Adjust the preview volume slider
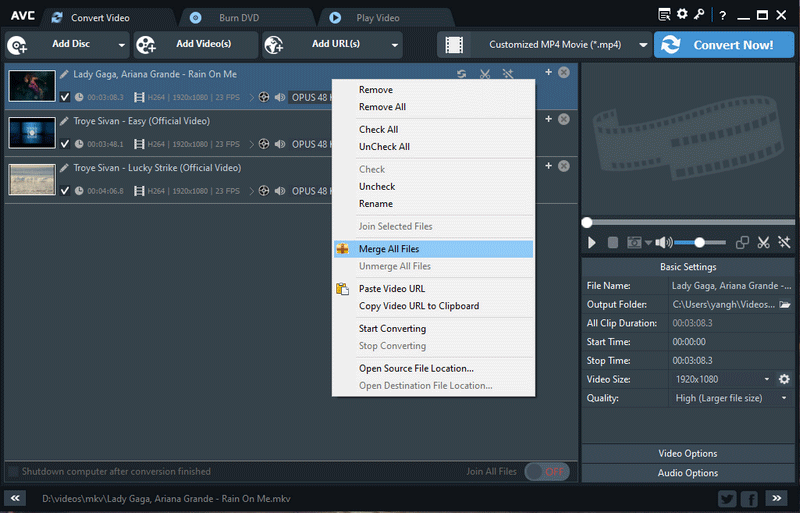Viewport: 800px width, 513px height. tap(700, 242)
